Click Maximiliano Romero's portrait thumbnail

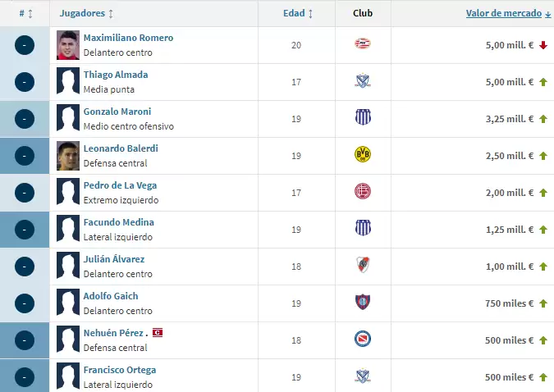(67, 44)
